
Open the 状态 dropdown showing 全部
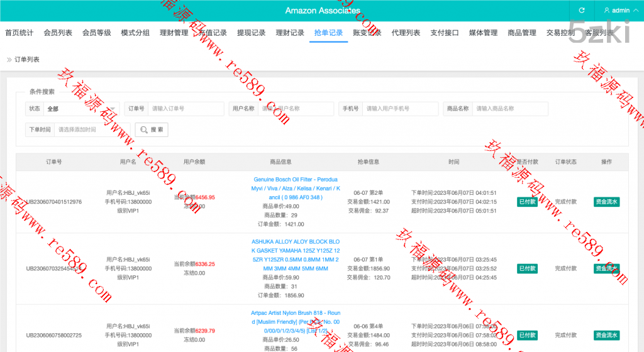80,109
